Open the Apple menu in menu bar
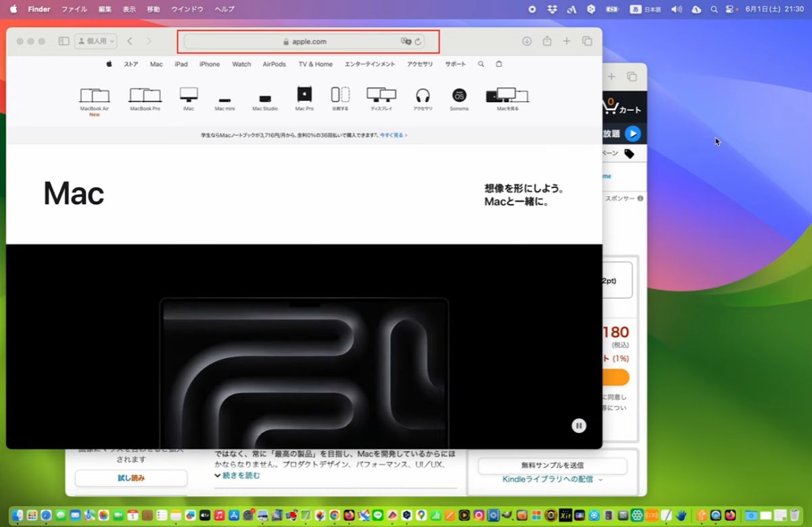The height and width of the screenshot is (527, 812). (13, 9)
